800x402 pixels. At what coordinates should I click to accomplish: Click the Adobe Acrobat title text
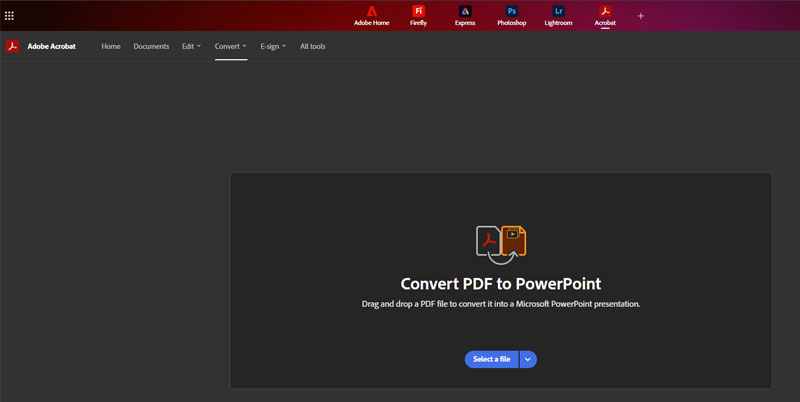point(52,46)
